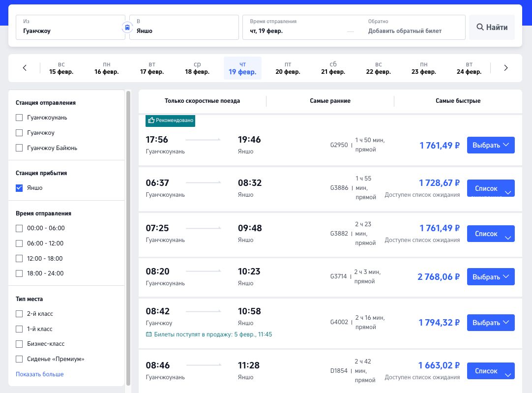Check the 06:00 - 12:00 departure time
Viewport: 532px width, 393px height.
tap(20, 243)
